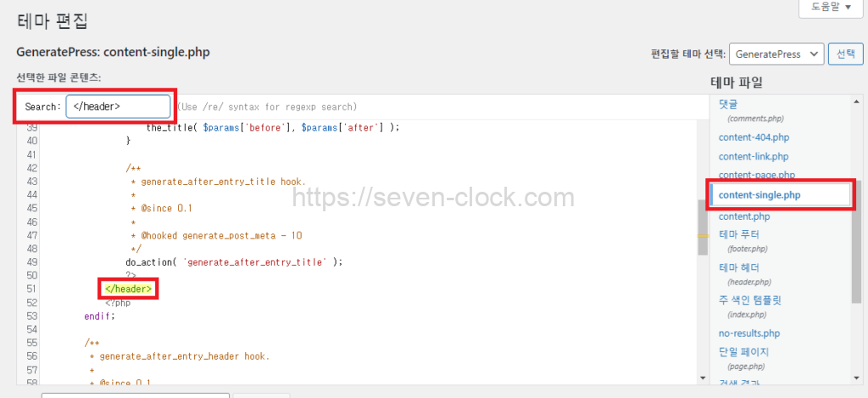Open content-404.php file

754,137
